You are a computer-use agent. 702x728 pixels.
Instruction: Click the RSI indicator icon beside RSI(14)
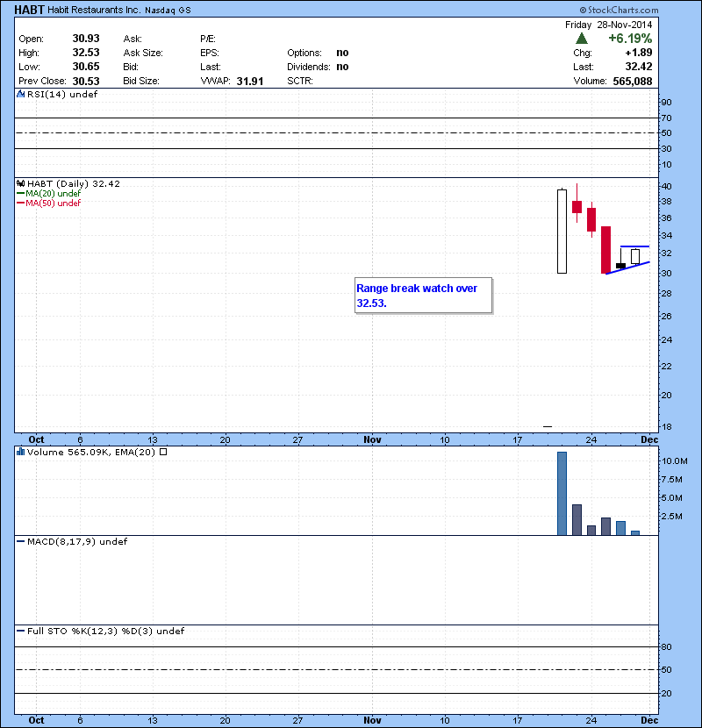pos(20,94)
